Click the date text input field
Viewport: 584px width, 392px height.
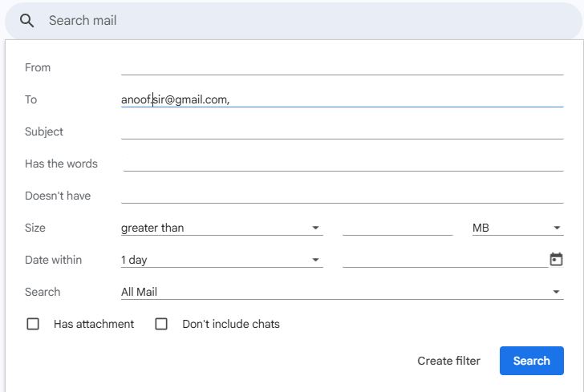(444, 259)
